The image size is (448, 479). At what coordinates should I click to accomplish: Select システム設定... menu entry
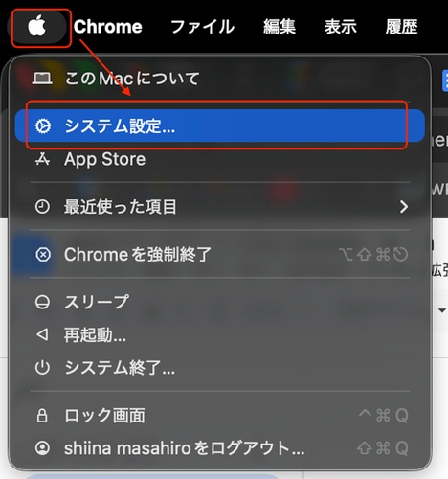pos(219,125)
